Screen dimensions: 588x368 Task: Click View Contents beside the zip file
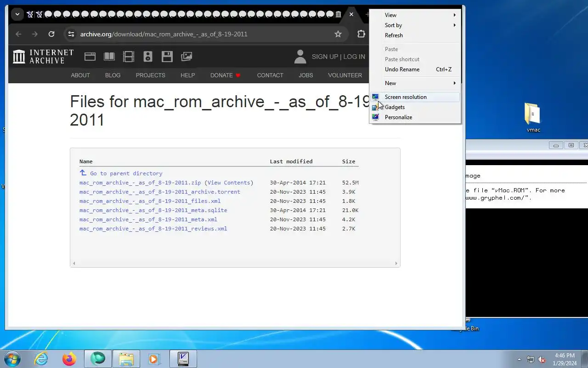(x=229, y=183)
